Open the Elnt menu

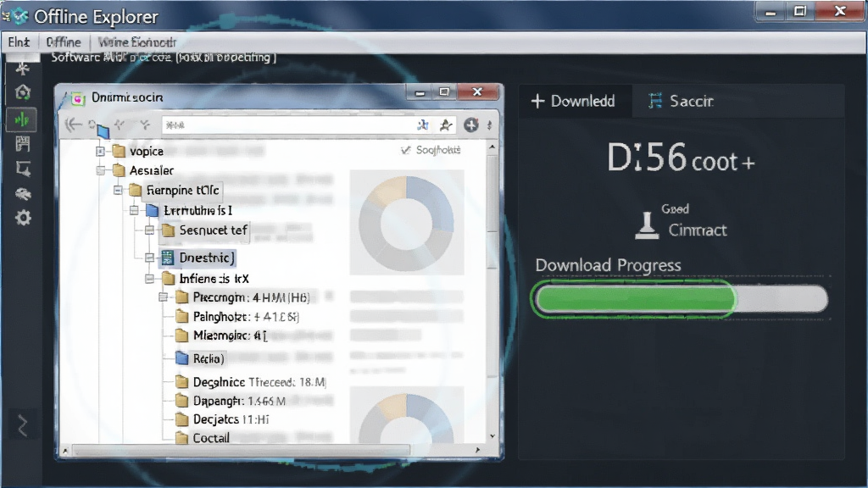click(19, 42)
